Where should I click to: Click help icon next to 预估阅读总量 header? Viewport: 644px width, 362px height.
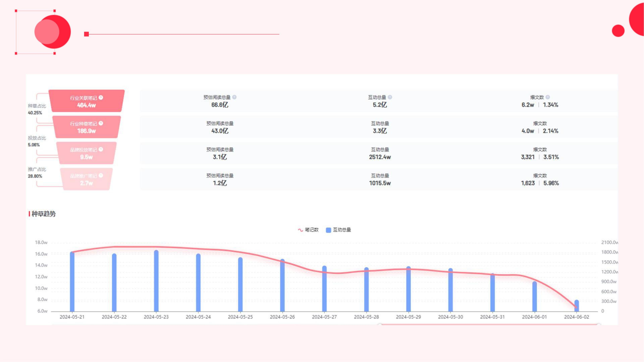pyautogui.click(x=234, y=97)
